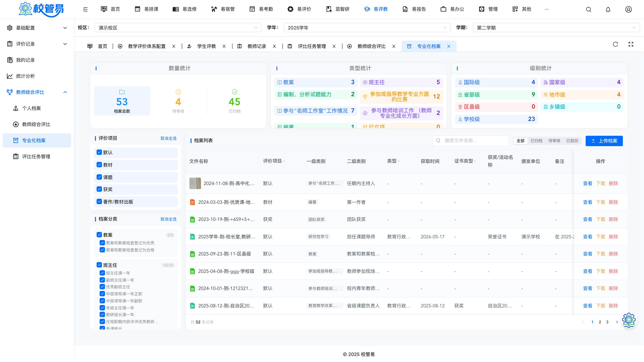
Task: Go to page 2 of archive list
Action: coord(600,322)
